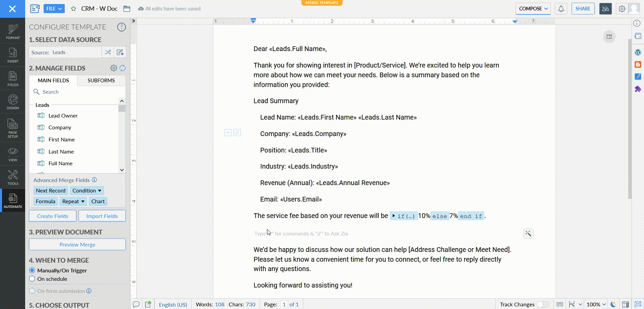This screenshot has width=644, height=309.
Task: Expand the Repeat merge field dropdown
Action: click(x=73, y=202)
